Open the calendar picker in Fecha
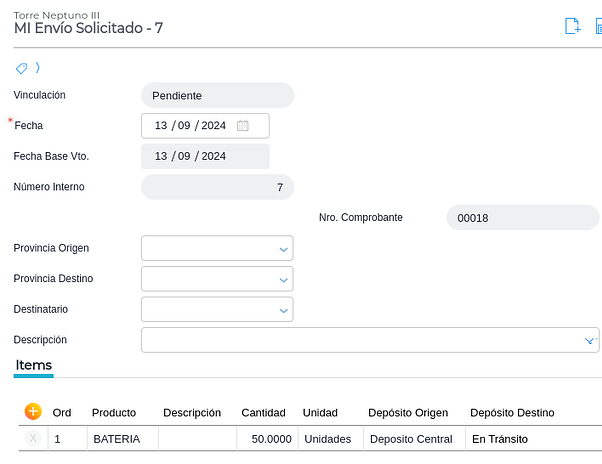The width and height of the screenshot is (602, 464). [242, 126]
